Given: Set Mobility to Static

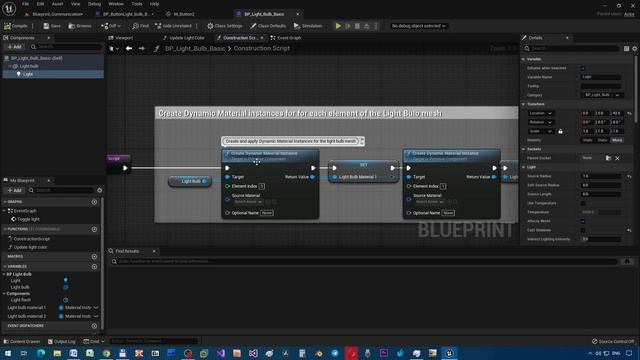Looking at the screenshot, I should pos(587,140).
